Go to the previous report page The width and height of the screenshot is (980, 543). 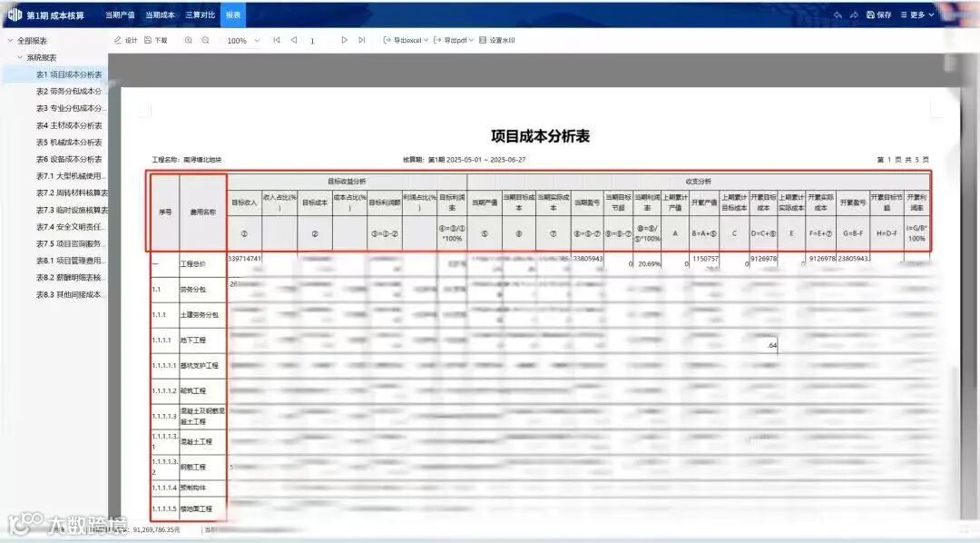[293, 40]
